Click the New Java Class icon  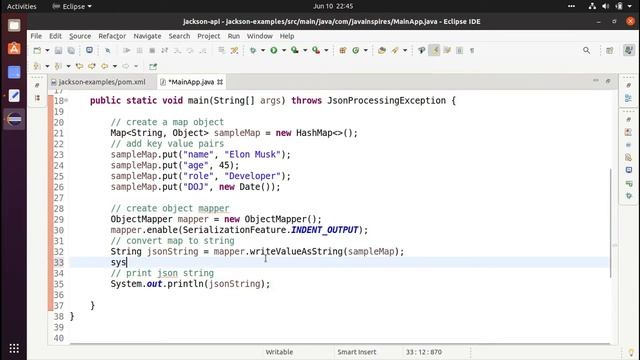click(356, 50)
